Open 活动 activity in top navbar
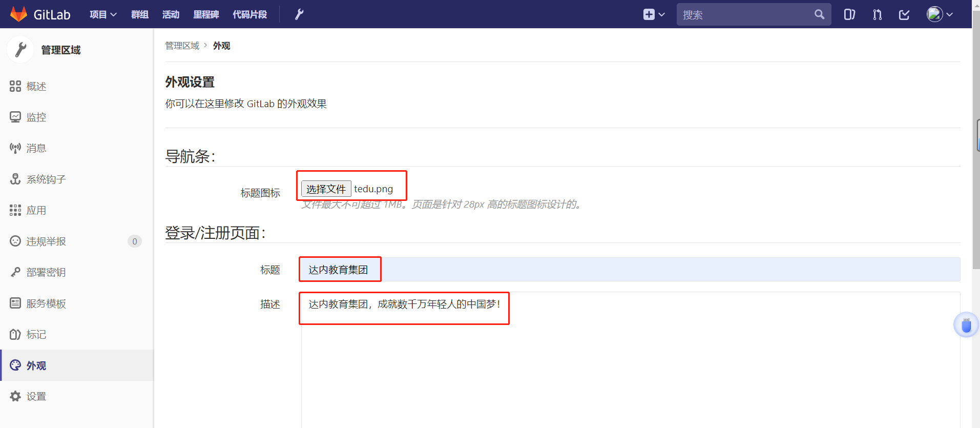This screenshot has height=428, width=980. [171, 14]
